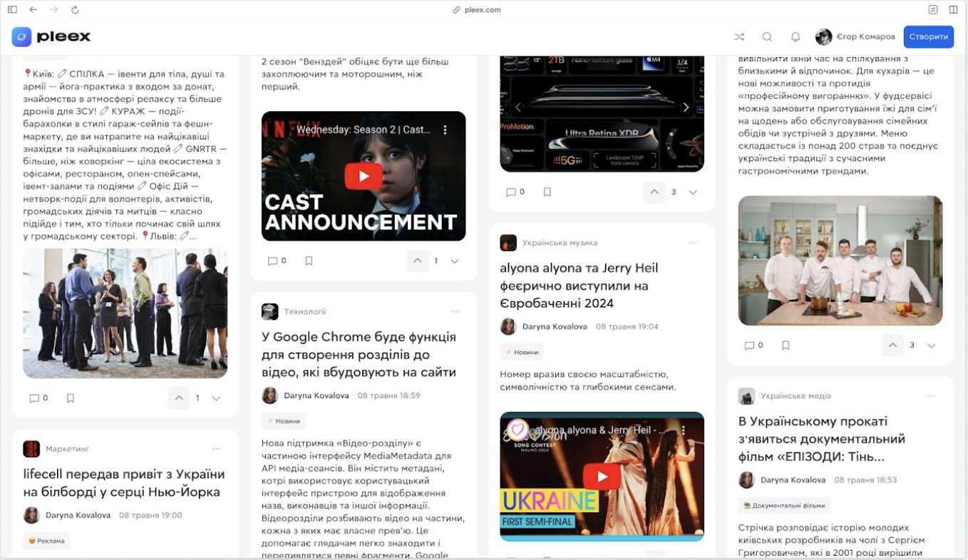Viewport: 968px width, 560px height.
Task: Upvote the networking events post
Action: pyautogui.click(x=179, y=398)
